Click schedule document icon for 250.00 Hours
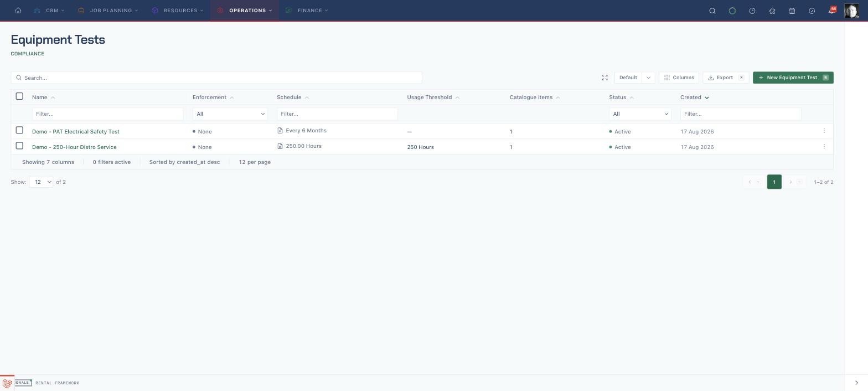The height and width of the screenshot is (391, 868). click(x=280, y=146)
